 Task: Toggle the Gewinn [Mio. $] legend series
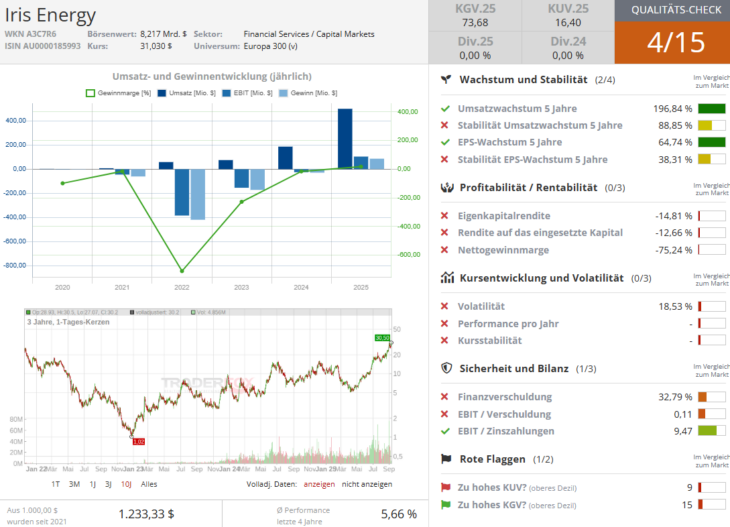pos(308,93)
